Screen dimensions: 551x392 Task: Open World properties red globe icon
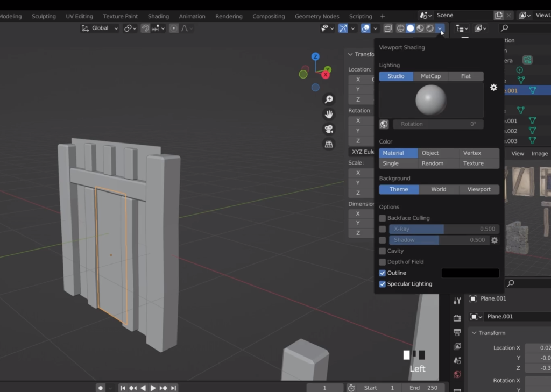pyautogui.click(x=457, y=374)
